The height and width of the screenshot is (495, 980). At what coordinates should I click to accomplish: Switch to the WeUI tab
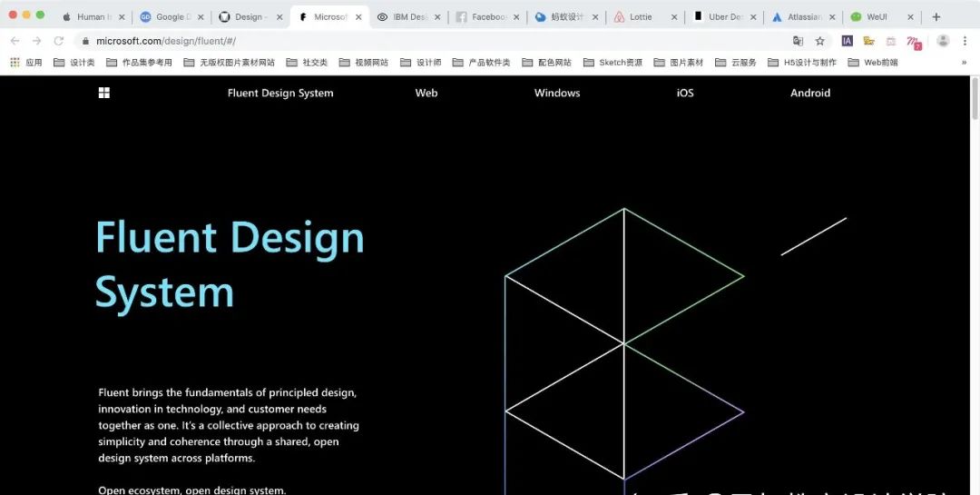[x=882, y=17]
